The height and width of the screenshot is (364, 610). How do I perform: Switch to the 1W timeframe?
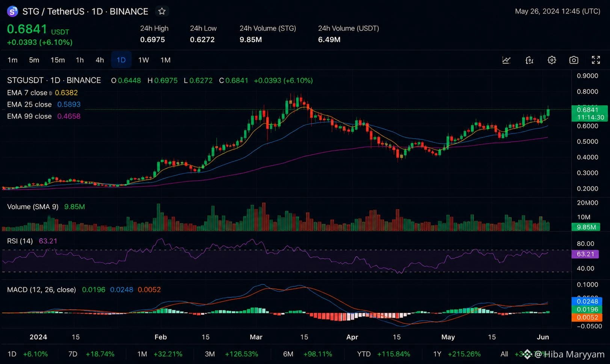[143, 60]
